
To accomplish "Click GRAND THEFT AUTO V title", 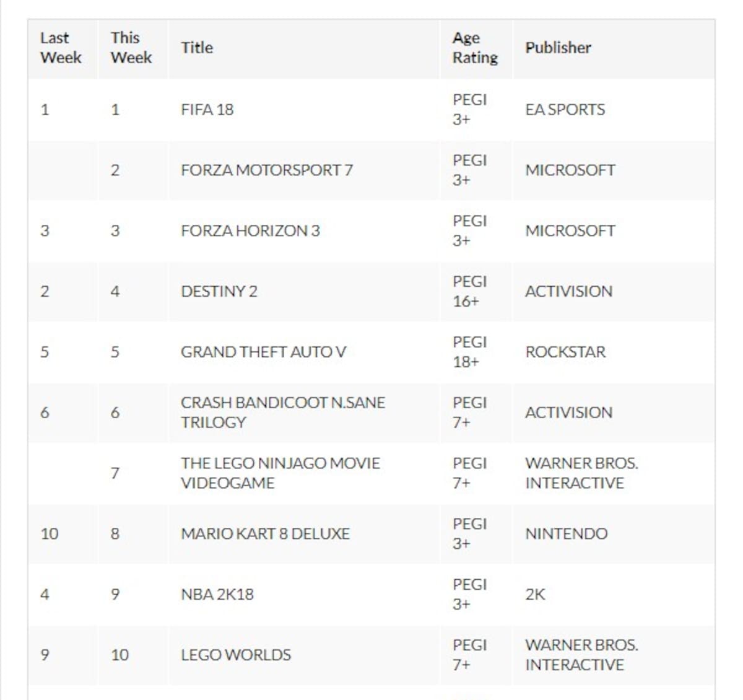I will (263, 352).
